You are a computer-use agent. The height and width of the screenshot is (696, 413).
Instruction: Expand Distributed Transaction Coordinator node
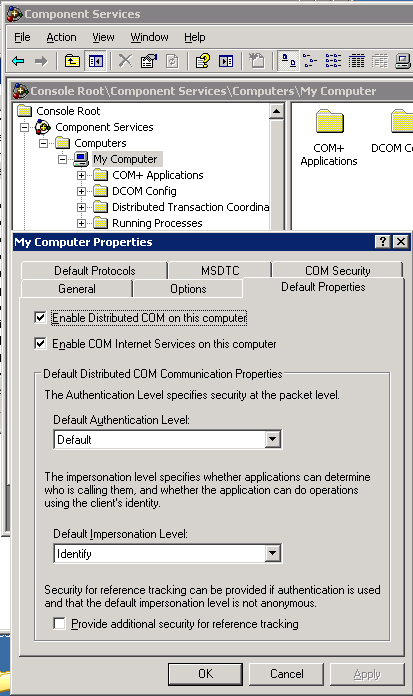coord(81,207)
